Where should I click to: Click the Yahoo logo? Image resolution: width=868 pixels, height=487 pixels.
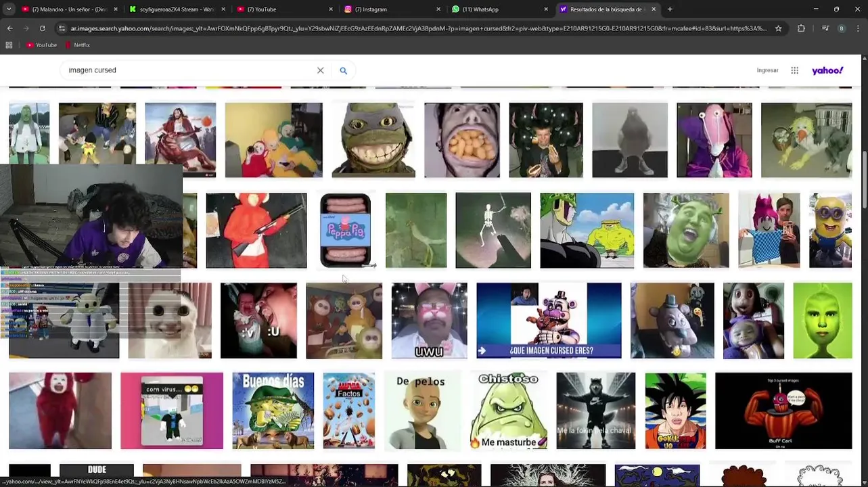click(x=827, y=70)
